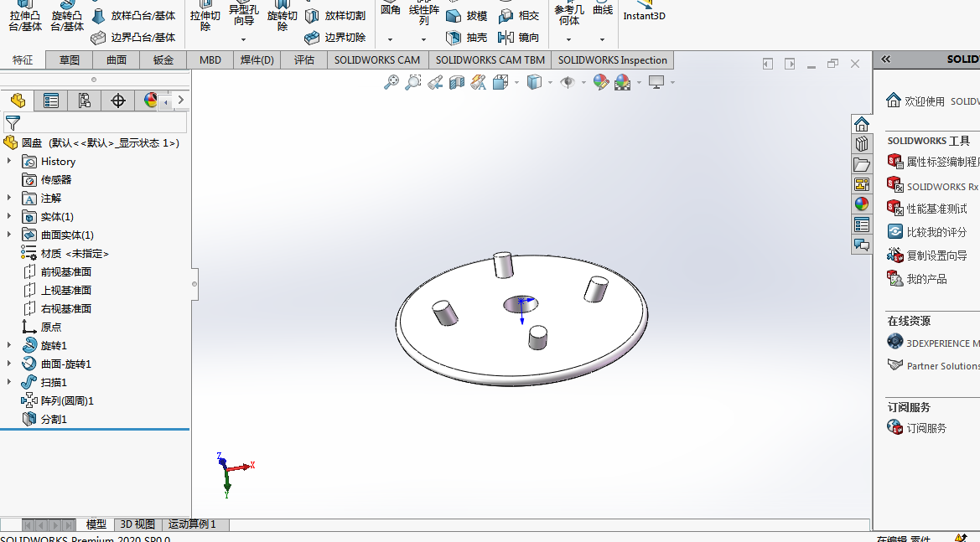Open the View Palette task pane icon
The image size is (980, 542).
862,184
